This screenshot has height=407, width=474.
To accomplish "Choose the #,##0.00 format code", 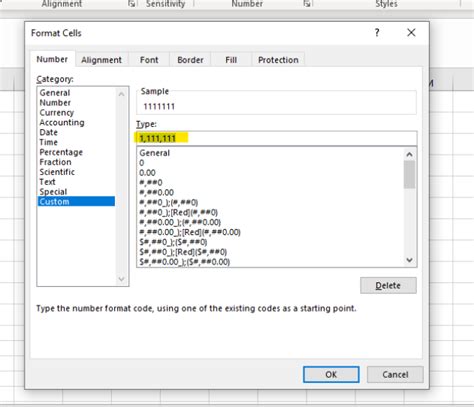I will coord(156,193).
